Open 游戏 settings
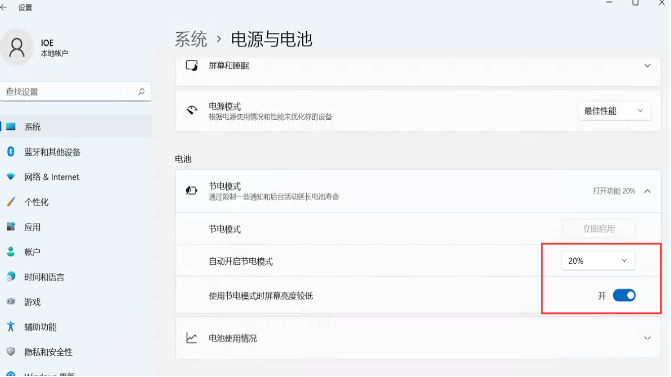 [76, 302]
